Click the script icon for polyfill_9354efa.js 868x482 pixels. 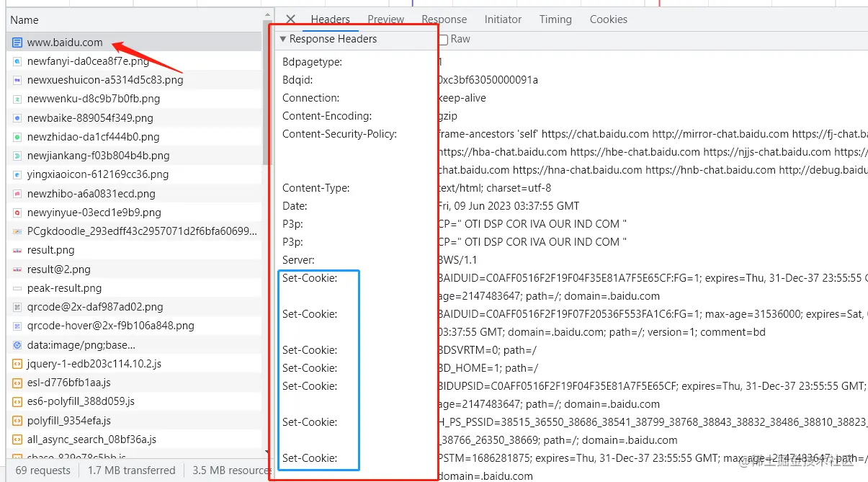17,421
